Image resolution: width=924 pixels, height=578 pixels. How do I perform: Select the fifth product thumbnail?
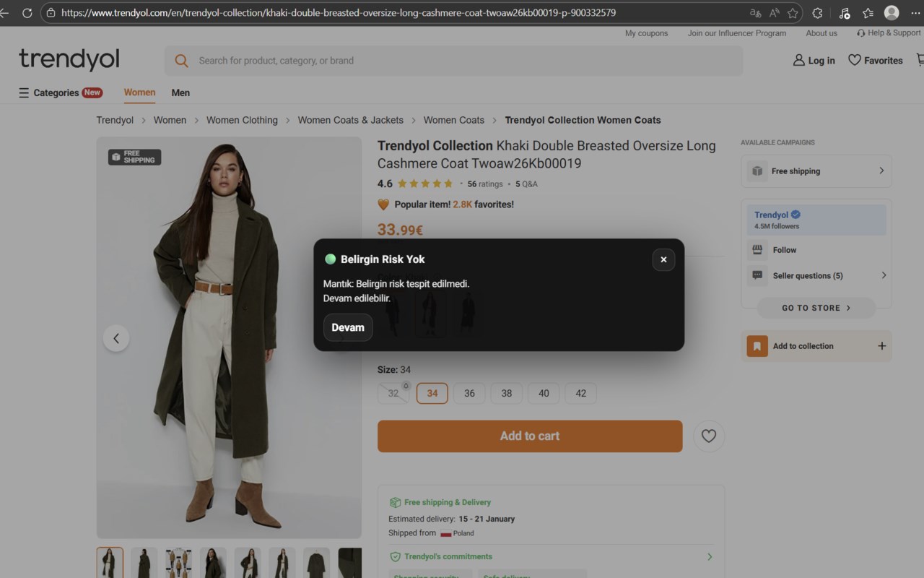coord(248,563)
